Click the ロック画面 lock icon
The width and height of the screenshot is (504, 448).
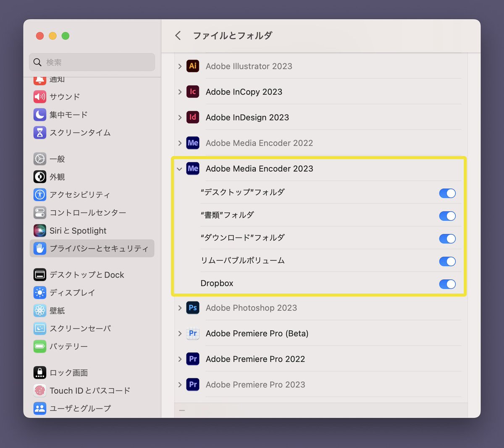[x=40, y=372]
